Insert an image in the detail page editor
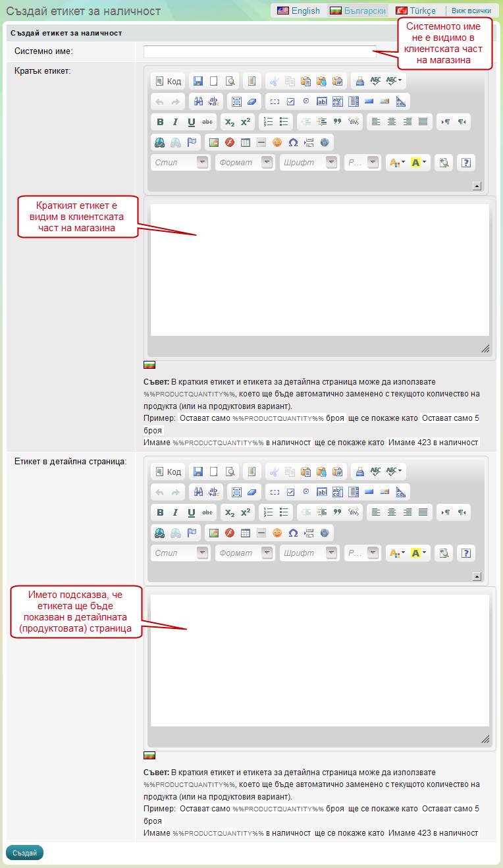This screenshot has height=868, width=503. click(213, 533)
